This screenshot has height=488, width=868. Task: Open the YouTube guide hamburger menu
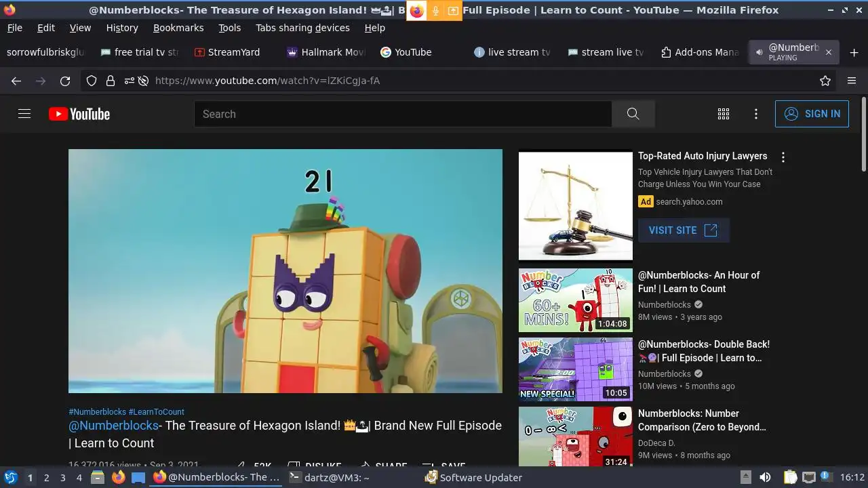[24, 114]
